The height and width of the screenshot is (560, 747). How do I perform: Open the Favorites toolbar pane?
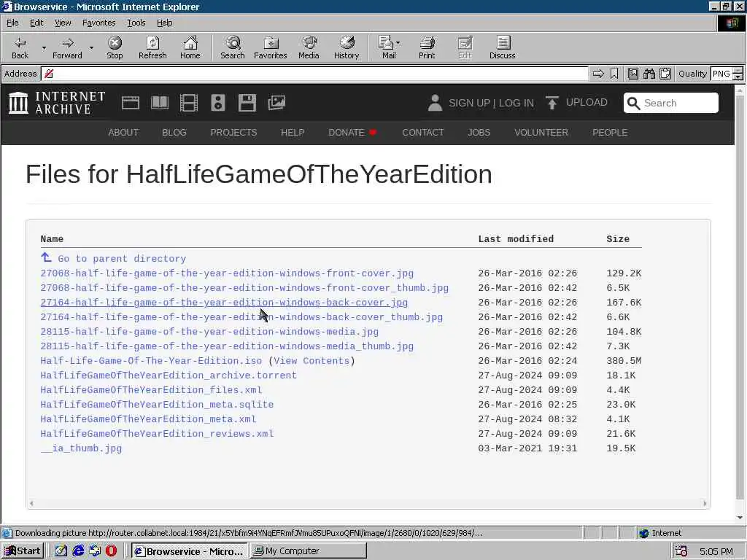coord(271,47)
